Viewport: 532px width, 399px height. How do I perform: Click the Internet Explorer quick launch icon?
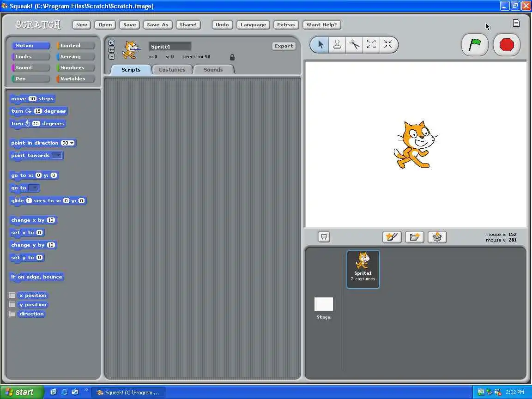click(64, 392)
